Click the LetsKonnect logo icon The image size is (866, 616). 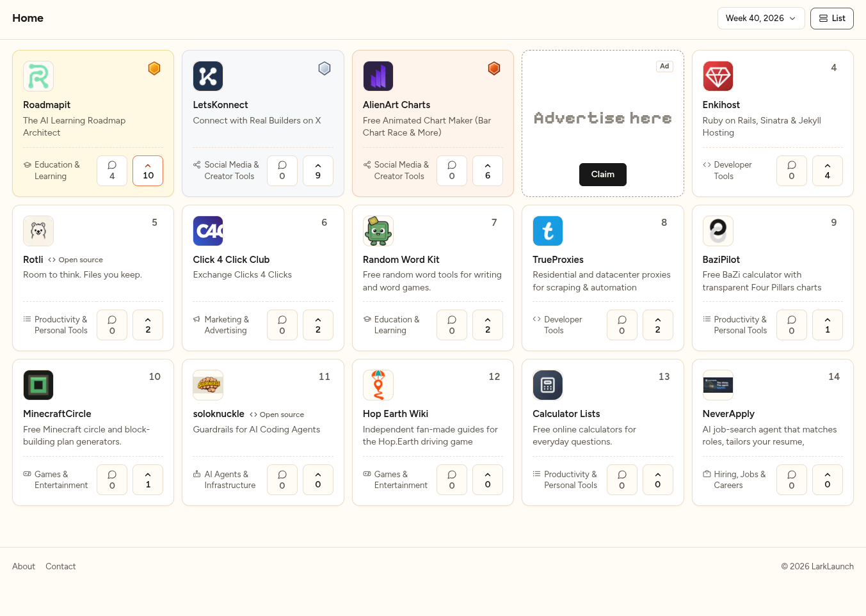point(208,76)
